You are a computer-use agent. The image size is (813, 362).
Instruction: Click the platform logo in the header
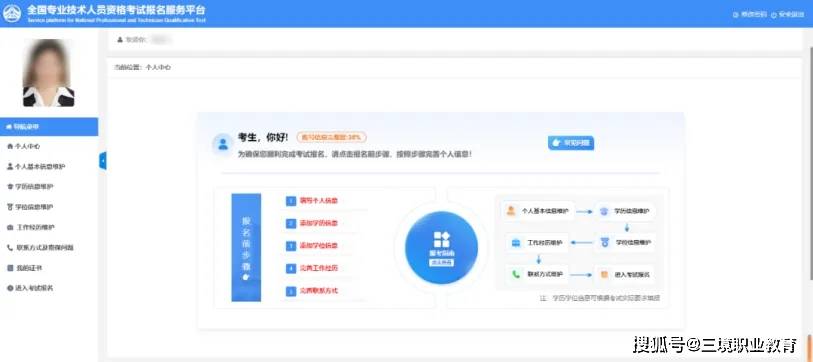point(11,13)
